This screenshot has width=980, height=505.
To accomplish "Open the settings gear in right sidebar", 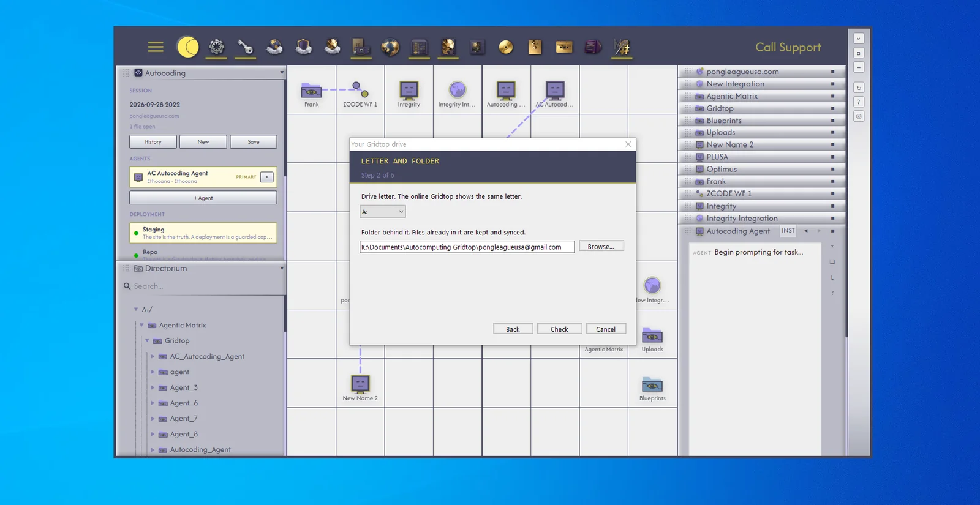I will pos(859,116).
